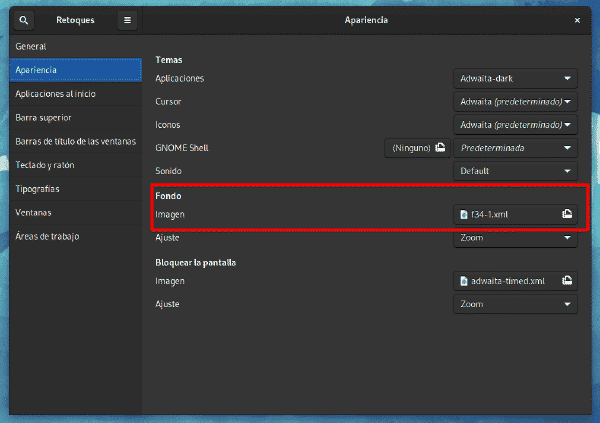This screenshot has width=600, height=423.
Task: Expand the Iconos theme dropdown
Action: coord(515,125)
